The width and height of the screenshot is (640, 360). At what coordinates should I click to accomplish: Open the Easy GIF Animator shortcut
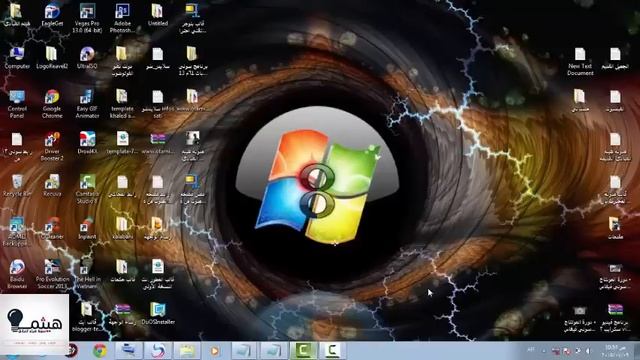[87, 104]
